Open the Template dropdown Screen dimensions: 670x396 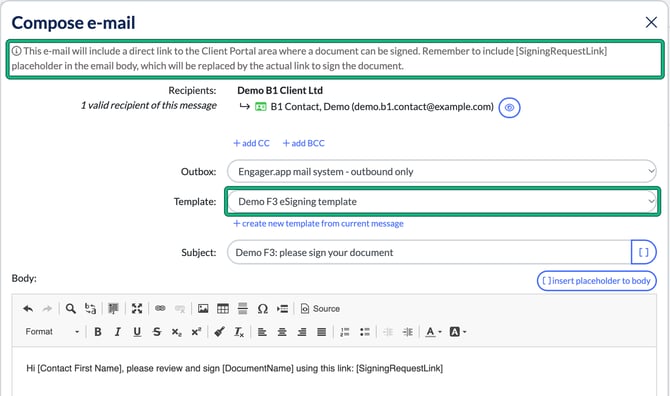point(441,202)
